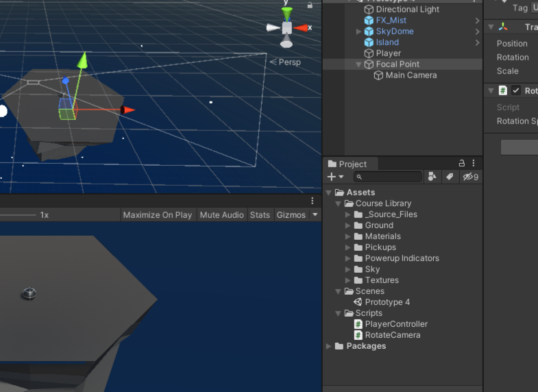
Task: Click the green Y axis cone on scene gizmo
Action: point(287,12)
